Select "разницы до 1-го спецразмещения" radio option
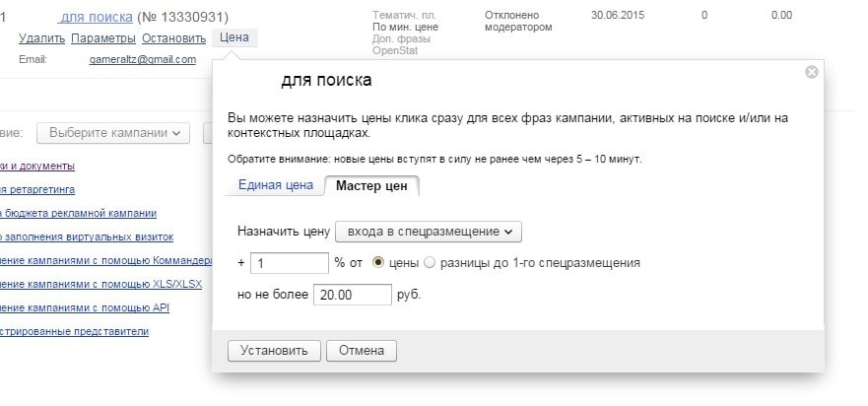The height and width of the screenshot is (406, 868). click(x=429, y=263)
